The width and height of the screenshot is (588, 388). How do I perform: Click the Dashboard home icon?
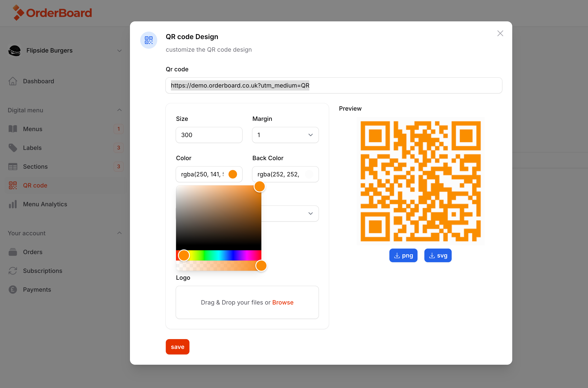pos(13,81)
